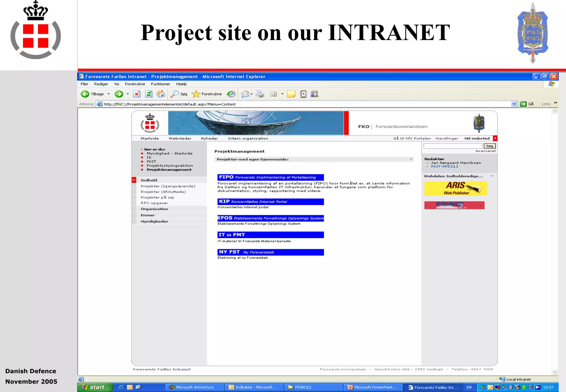Open the EFOS project banner
The image size is (566, 392).
pyautogui.click(x=271, y=218)
